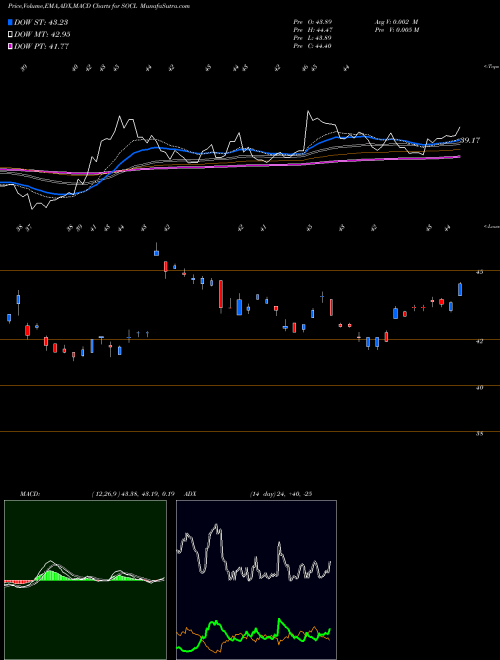The width and height of the screenshot is (500, 660).
Task: Click the Pre H: 44.47 value
Action: click(313, 30)
